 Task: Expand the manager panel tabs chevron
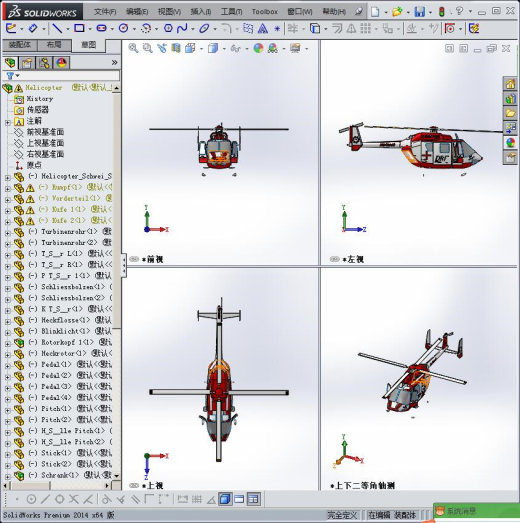click(114, 62)
